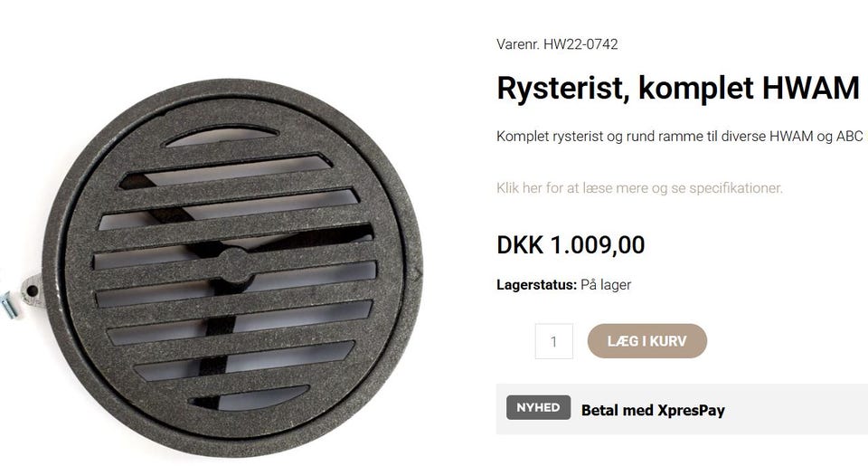Click the 'Komplet rysterist og rund ramme' description
This screenshot has height=466, width=868.
(x=680, y=137)
